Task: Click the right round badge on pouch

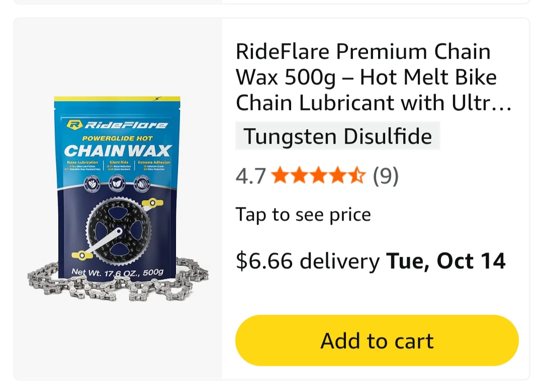Action: tap(142, 183)
